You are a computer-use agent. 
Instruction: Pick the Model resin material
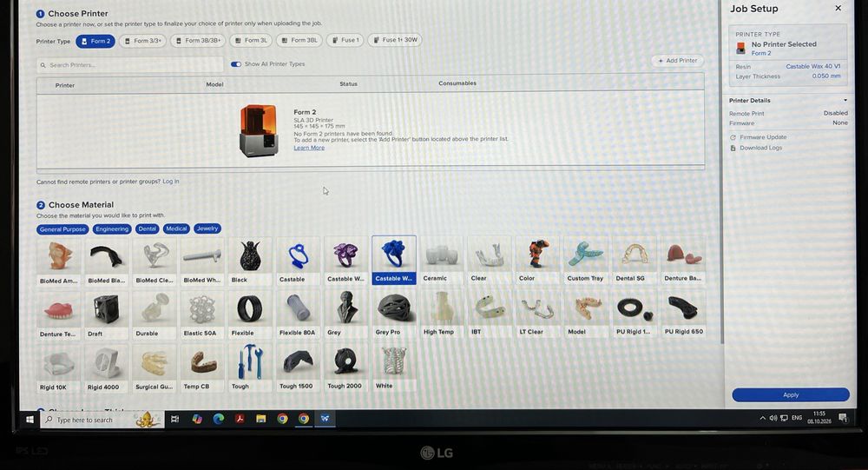(586, 314)
